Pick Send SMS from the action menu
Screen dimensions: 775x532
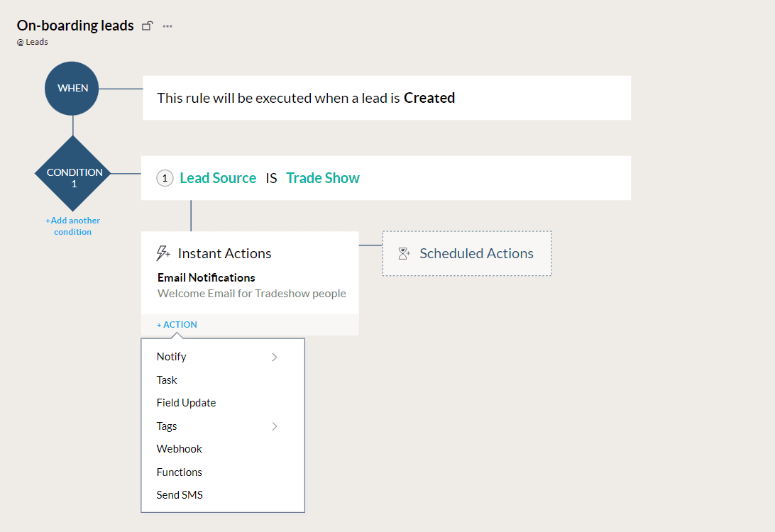(180, 494)
